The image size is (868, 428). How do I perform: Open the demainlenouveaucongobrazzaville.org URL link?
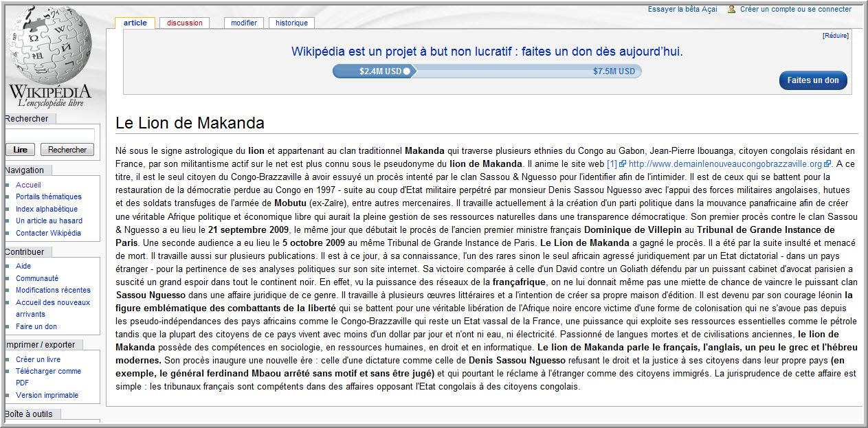(x=725, y=164)
